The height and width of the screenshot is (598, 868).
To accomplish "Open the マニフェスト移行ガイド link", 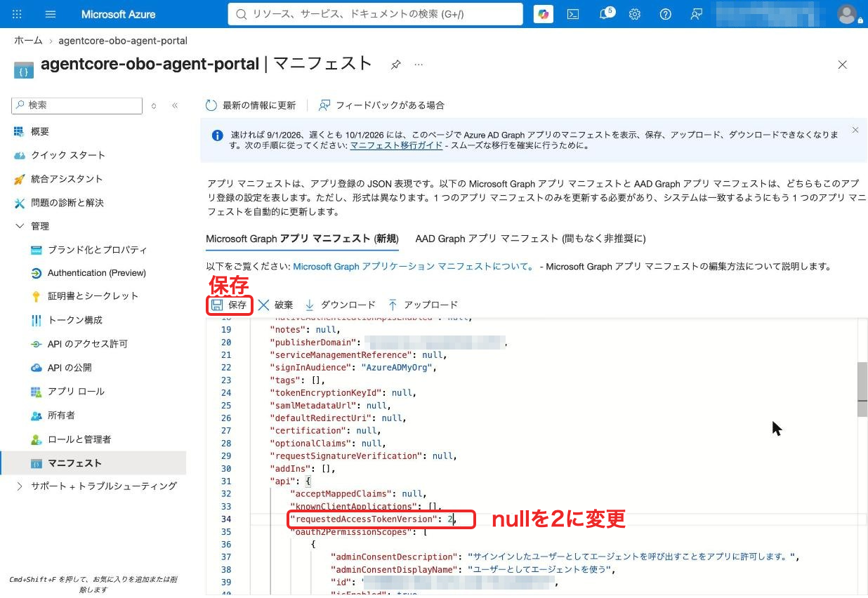I will (396, 146).
